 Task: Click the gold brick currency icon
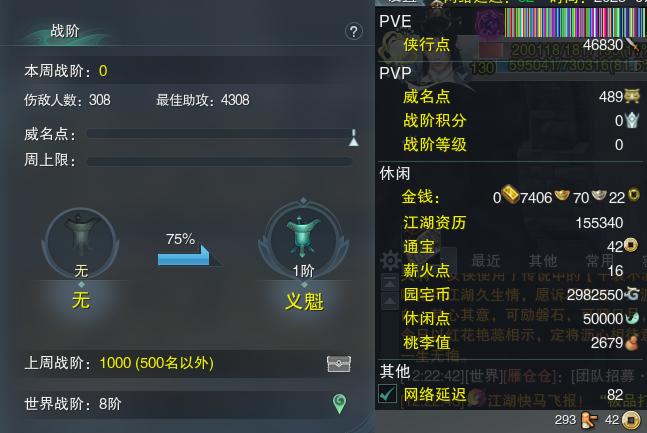coord(510,194)
